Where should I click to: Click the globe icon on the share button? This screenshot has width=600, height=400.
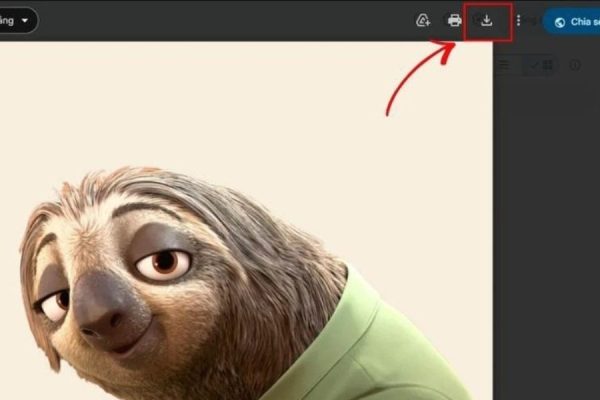pos(560,21)
